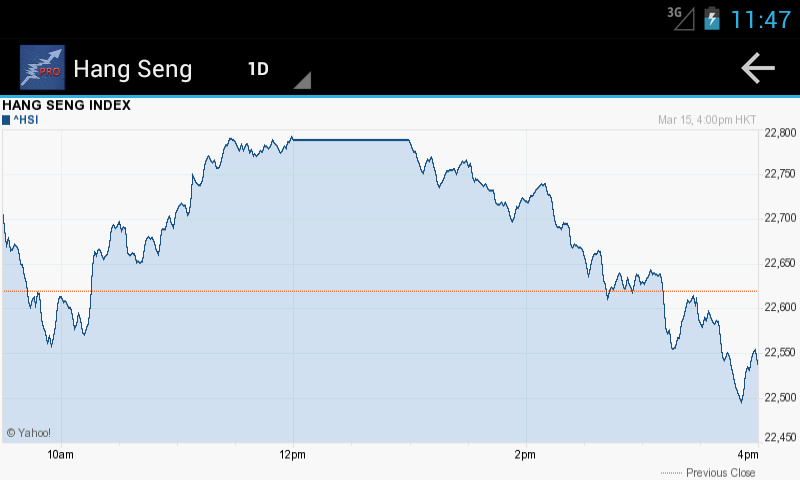Open the 1D time range dropdown

259,69
